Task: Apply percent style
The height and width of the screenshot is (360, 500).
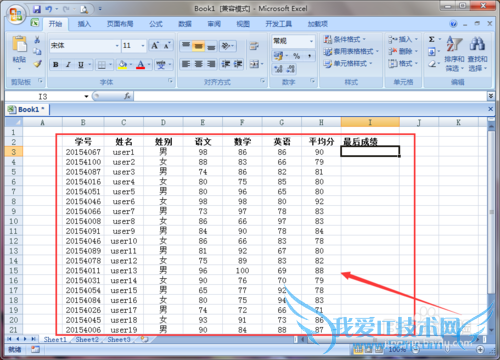Action: [x=296, y=55]
